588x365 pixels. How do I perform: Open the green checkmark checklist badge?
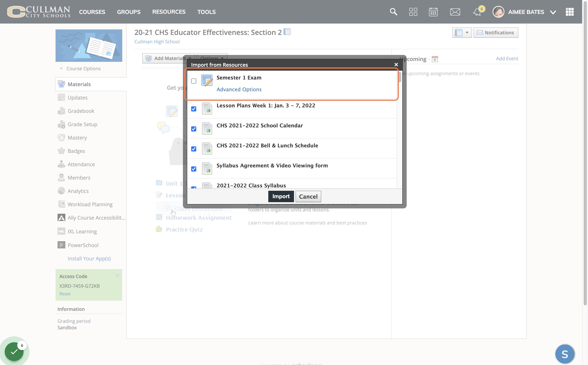tap(14, 351)
